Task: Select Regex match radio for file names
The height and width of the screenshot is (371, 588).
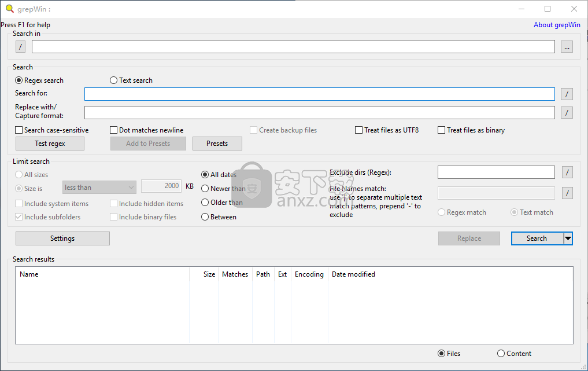Action: (461, 212)
